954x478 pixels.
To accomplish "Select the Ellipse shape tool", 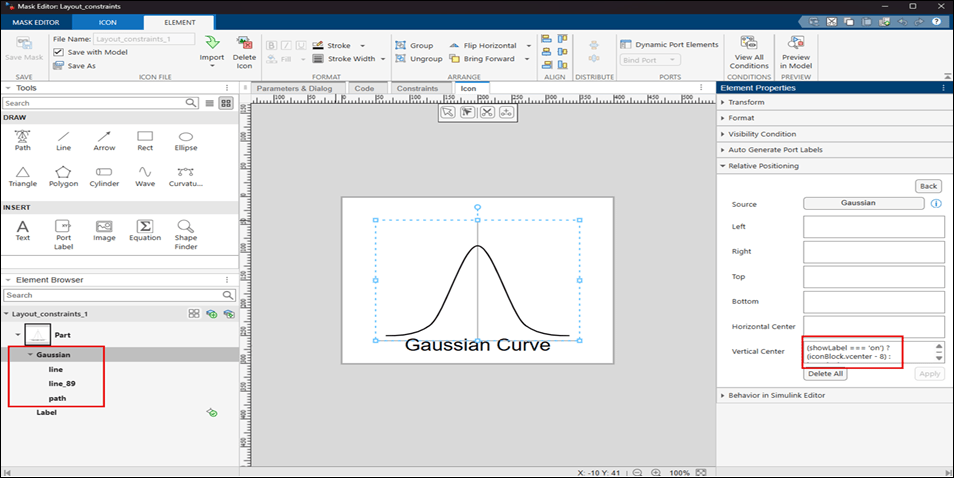I will pos(186,139).
